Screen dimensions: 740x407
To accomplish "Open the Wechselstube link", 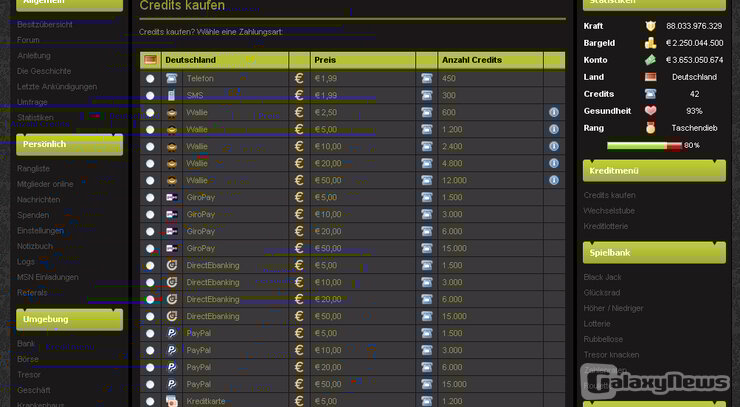I will coord(609,211).
